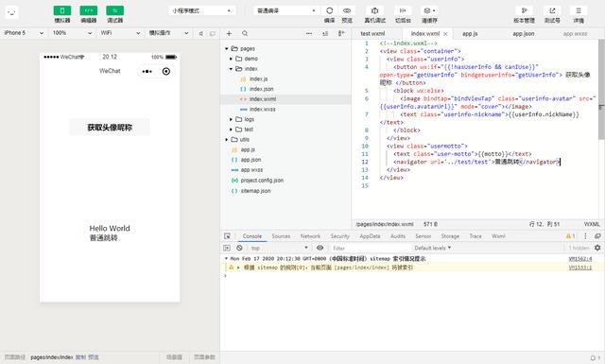Click the undock devtools panel icon

[x=597, y=236]
